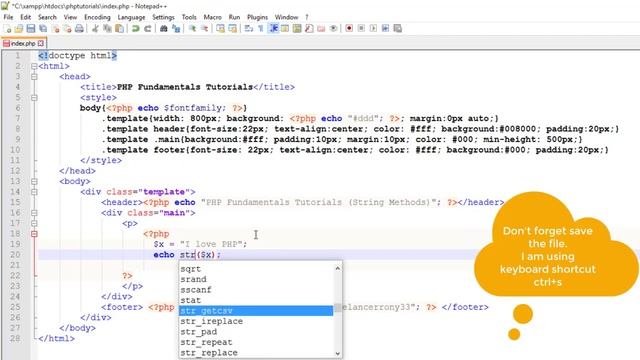Collapse the red php fold marker line 18
This screenshot has width=640, height=360.
click(x=34, y=234)
